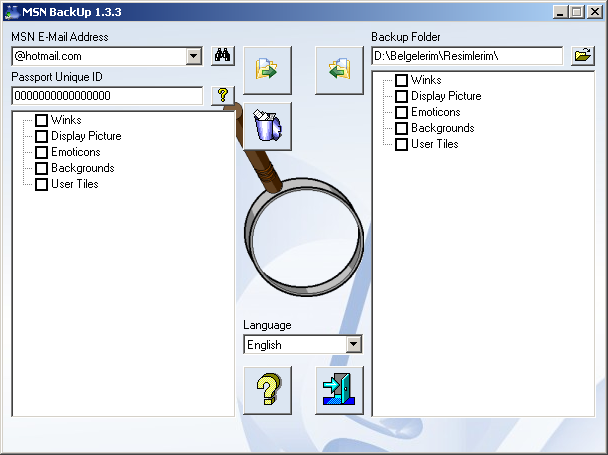Click the exit door icon button
Viewport: 608px width, 455px height.
[x=339, y=390]
